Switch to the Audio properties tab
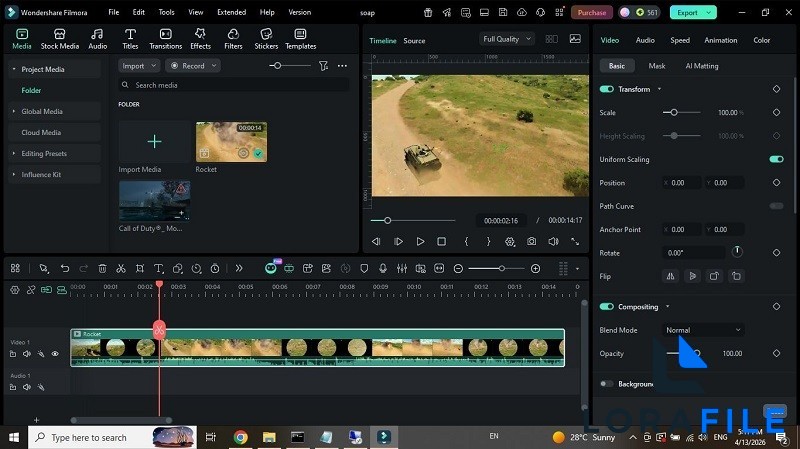The width and height of the screenshot is (800, 449). pyautogui.click(x=645, y=40)
